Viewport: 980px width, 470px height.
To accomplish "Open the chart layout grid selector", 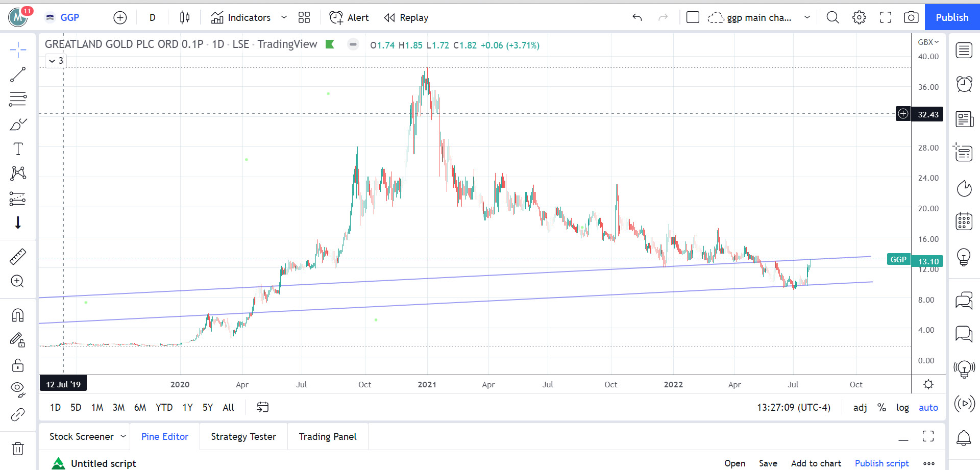I will [x=304, y=17].
